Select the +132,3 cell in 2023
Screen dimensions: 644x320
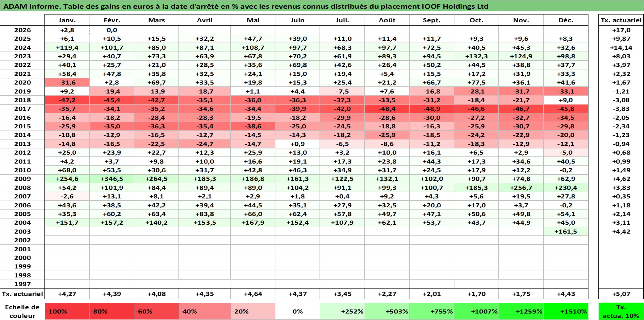click(476, 56)
